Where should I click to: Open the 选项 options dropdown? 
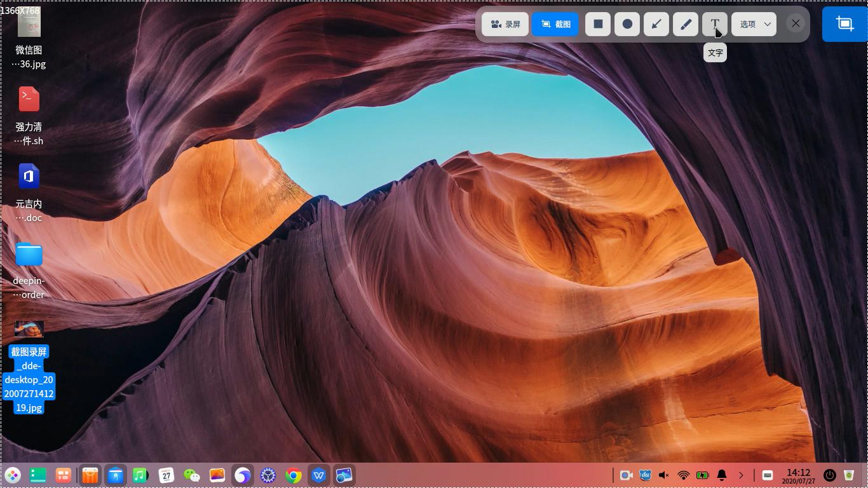754,24
